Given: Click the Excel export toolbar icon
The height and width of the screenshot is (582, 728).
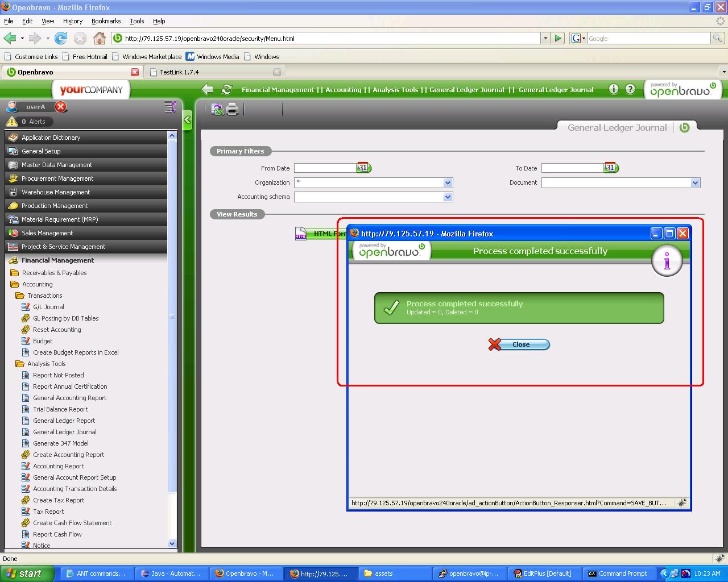Looking at the screenshot, I should pyautogui.click(x=217, y=109).
